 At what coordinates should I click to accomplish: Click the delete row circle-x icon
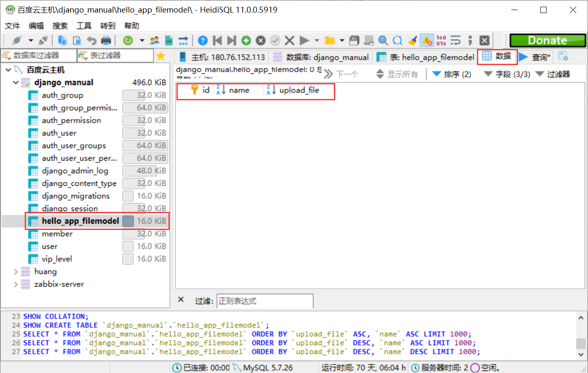[x=261, y=40]
